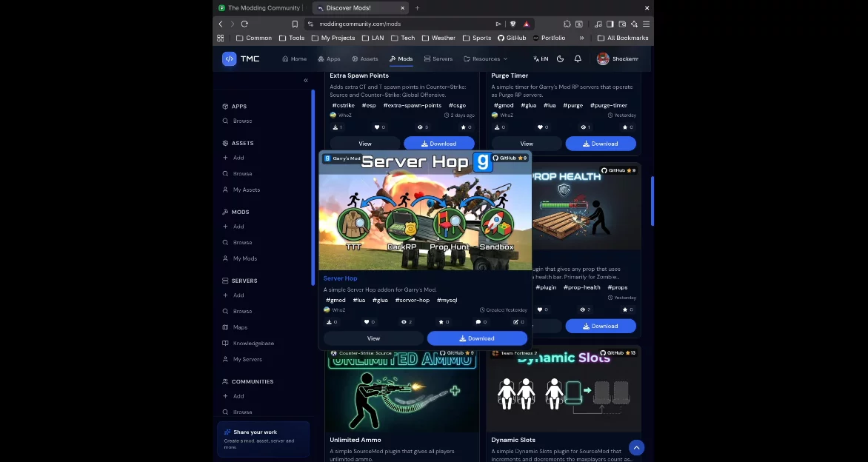Open the Brave Wallet icon
Screen dimensions: 868x462
point(622,24)
